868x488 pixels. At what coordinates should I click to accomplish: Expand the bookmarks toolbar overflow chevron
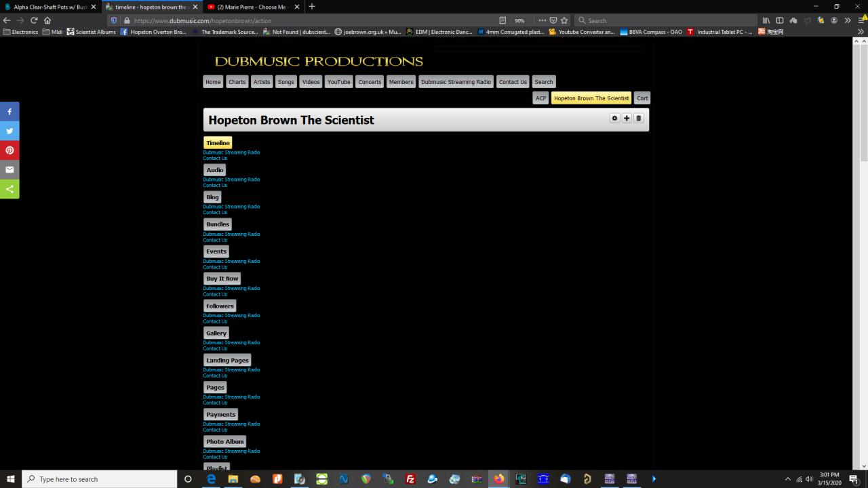861,32
